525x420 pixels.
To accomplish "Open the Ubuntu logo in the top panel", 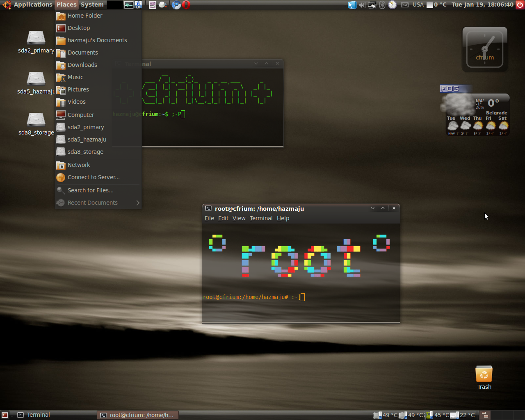I will (x=7, y=5).
